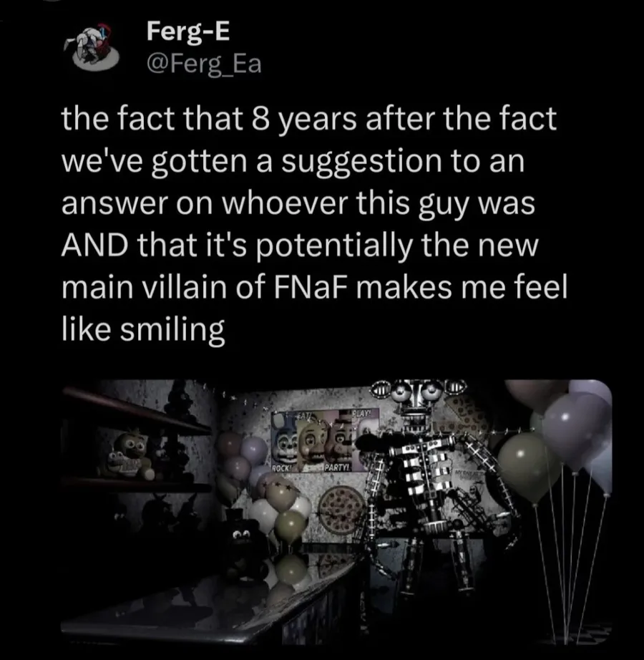The height and width of the screenshot is (660, 644).
Task: Click the EAT label on the poster
Action: click(x=304, y=415)
